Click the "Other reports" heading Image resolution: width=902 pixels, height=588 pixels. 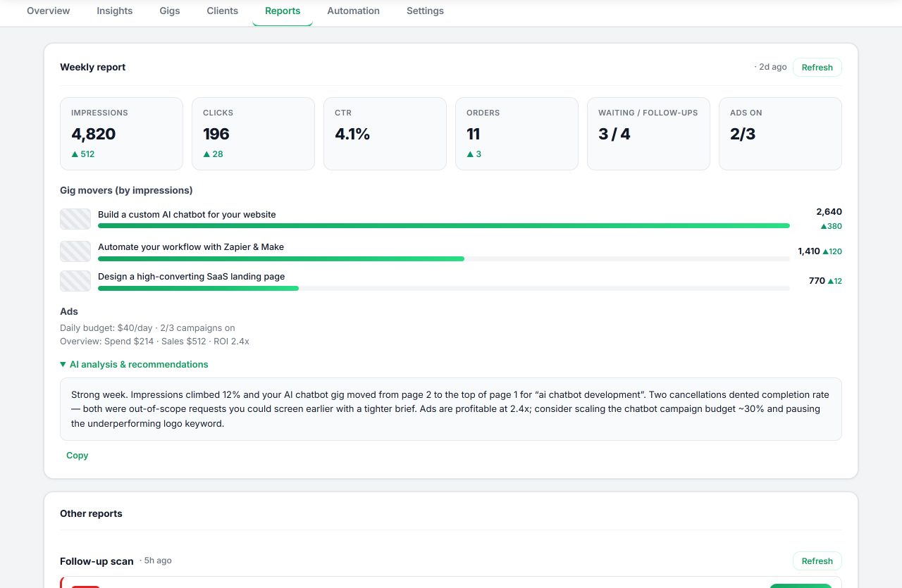(x=91, y=514)
